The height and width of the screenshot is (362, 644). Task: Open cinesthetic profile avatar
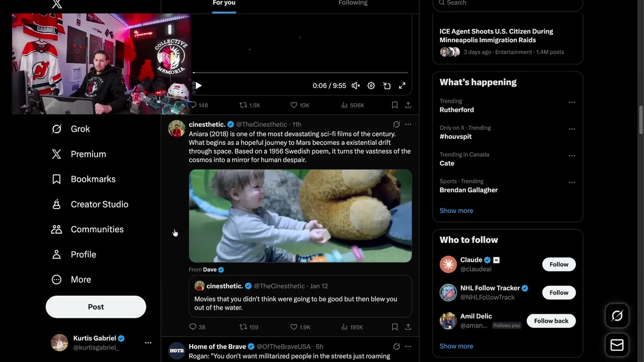pos(177,129)
